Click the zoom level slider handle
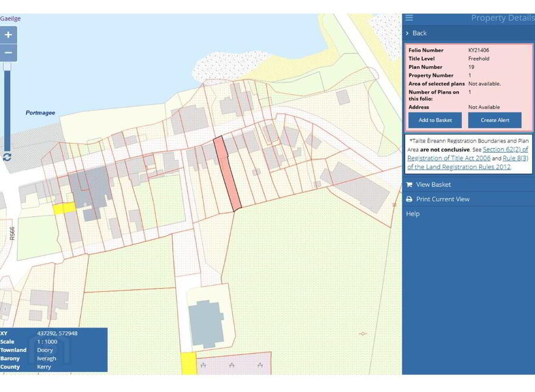The image size is (535, 392). coord(7,66)
